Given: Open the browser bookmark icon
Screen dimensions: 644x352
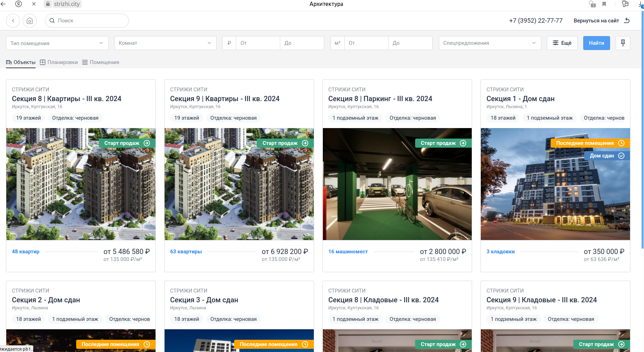Looking at the screenshot, I should (604, 4).
